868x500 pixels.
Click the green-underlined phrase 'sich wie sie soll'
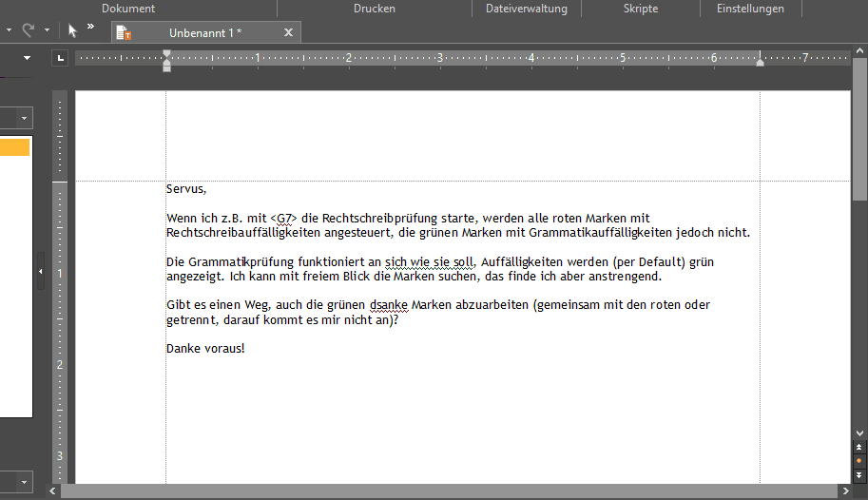click(x=429, y=262)
